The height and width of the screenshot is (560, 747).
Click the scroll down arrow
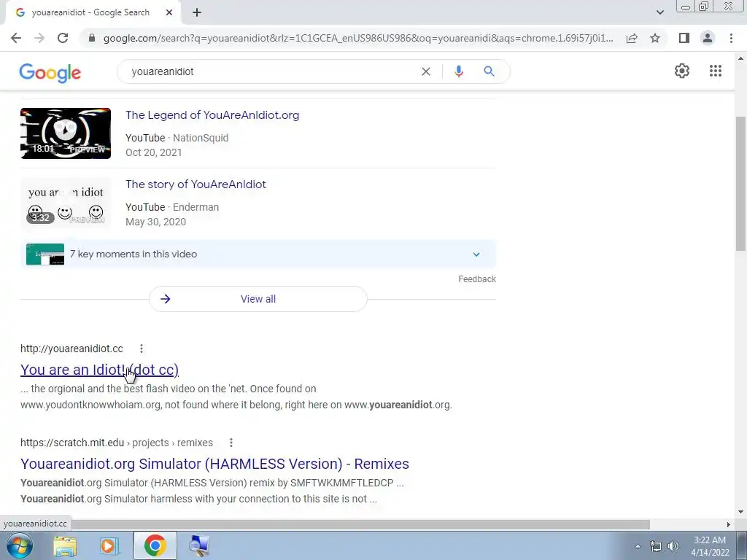[x=741, y=512]
